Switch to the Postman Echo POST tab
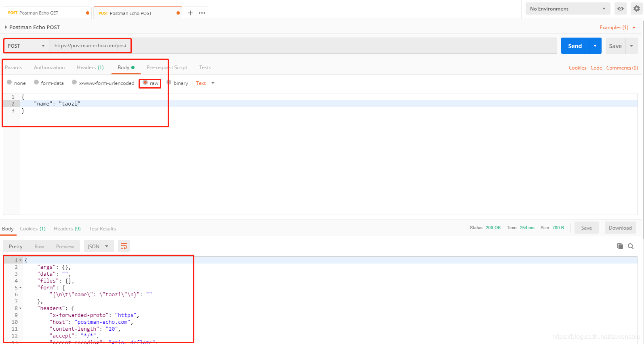Image resolution: width=644 pixels, height=344 pixels. tap(137, 13)
